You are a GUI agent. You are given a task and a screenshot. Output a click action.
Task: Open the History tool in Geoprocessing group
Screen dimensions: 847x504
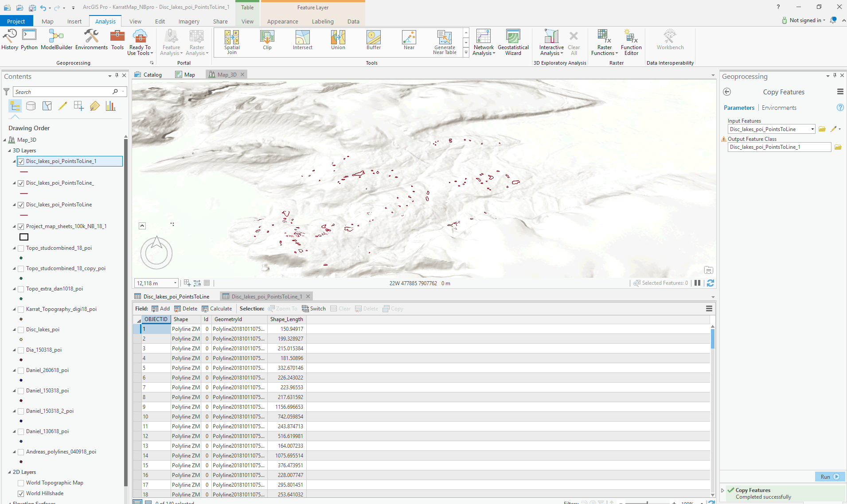coord(10,40)
